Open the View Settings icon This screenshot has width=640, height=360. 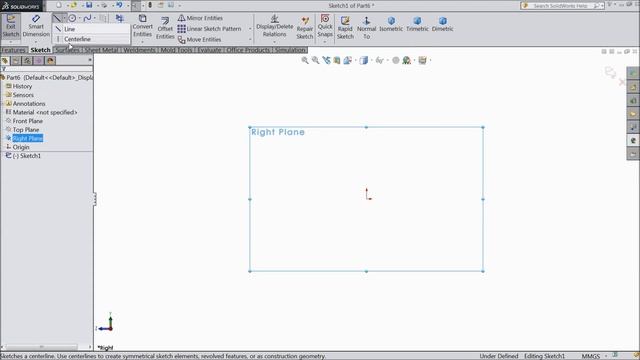(422, 60)
